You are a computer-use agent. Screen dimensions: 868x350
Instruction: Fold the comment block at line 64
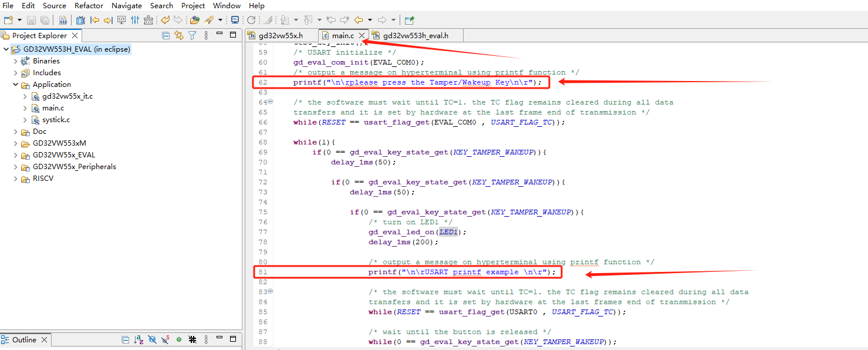point(270,102)
